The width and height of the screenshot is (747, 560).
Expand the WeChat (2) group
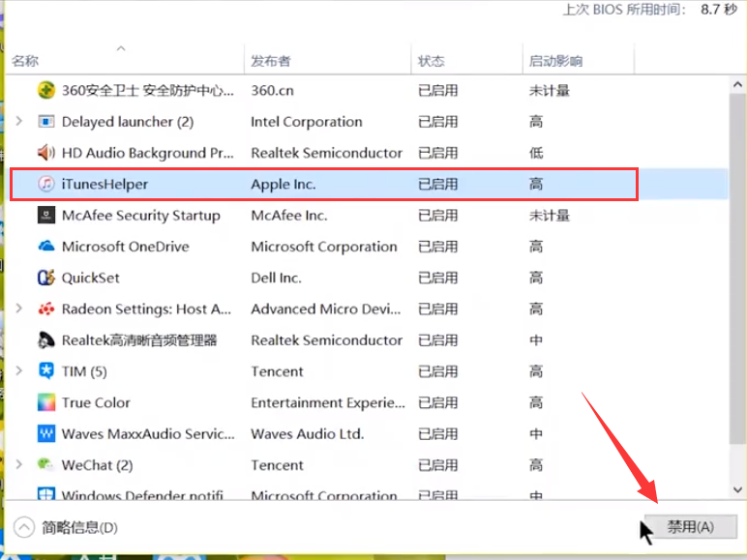point(19,465)
